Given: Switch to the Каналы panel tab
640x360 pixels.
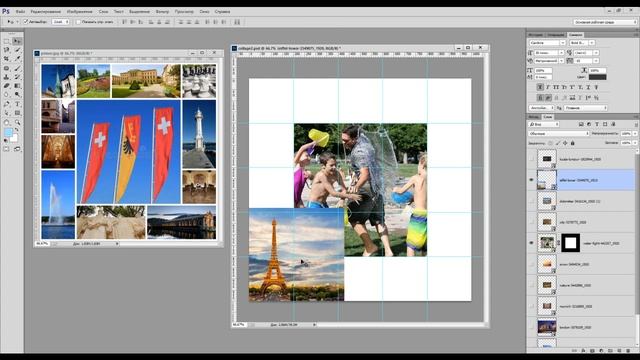Looking at the screenshot, I should (534, 117).
